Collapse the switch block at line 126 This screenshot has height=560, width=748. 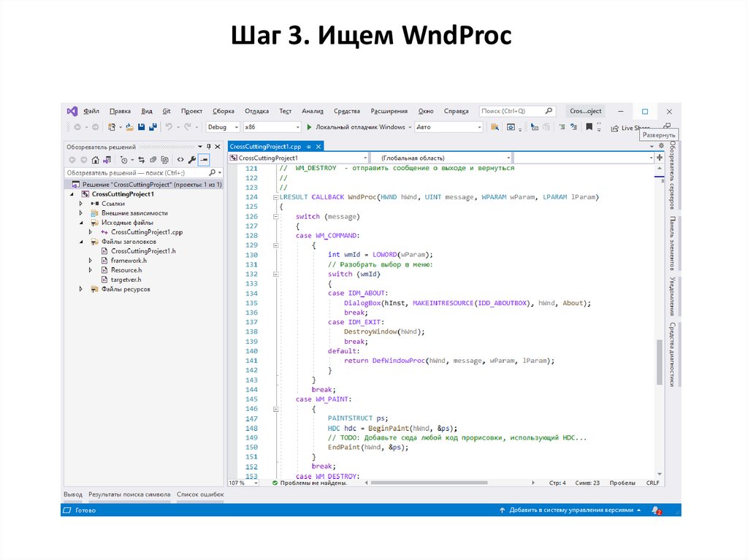click(x=275, y=217)
